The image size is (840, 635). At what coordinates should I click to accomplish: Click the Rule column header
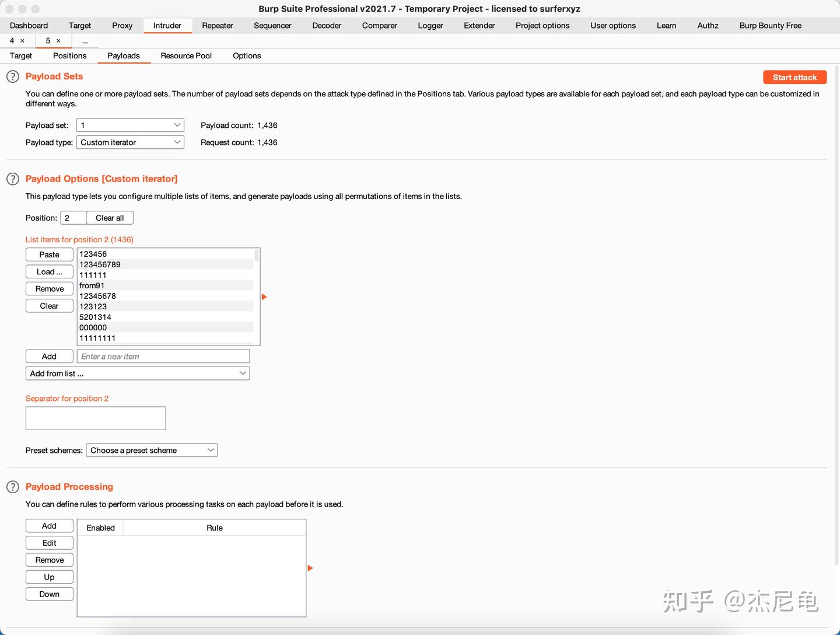(215, 528)
